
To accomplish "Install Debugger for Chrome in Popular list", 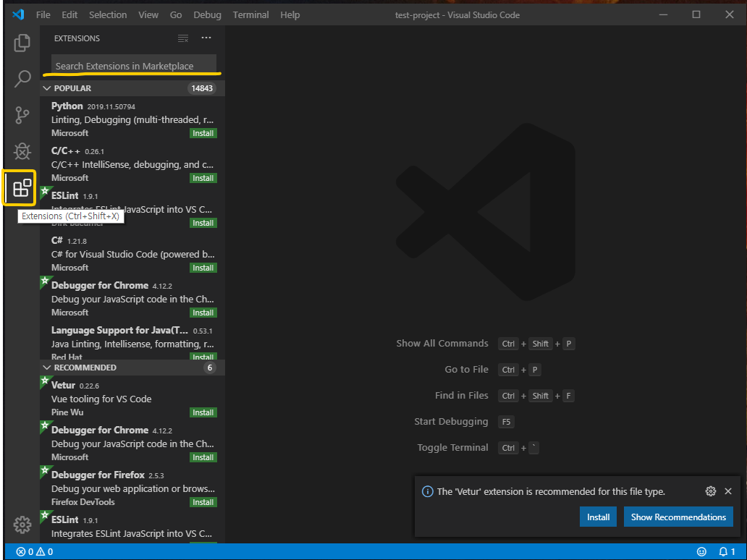I will (x=203, y=313).
